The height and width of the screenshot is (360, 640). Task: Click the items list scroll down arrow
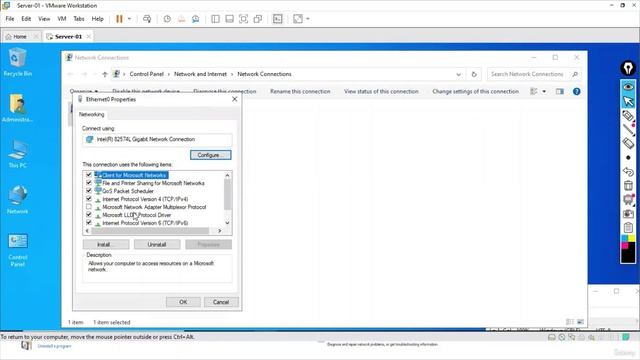(227, 223)
